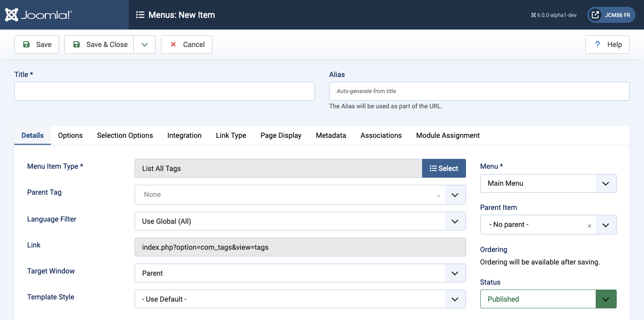The height and width of the screenshot is (320, 644).
Task: Open the Target Window dropdown
Action: click(x=455, y=273)
